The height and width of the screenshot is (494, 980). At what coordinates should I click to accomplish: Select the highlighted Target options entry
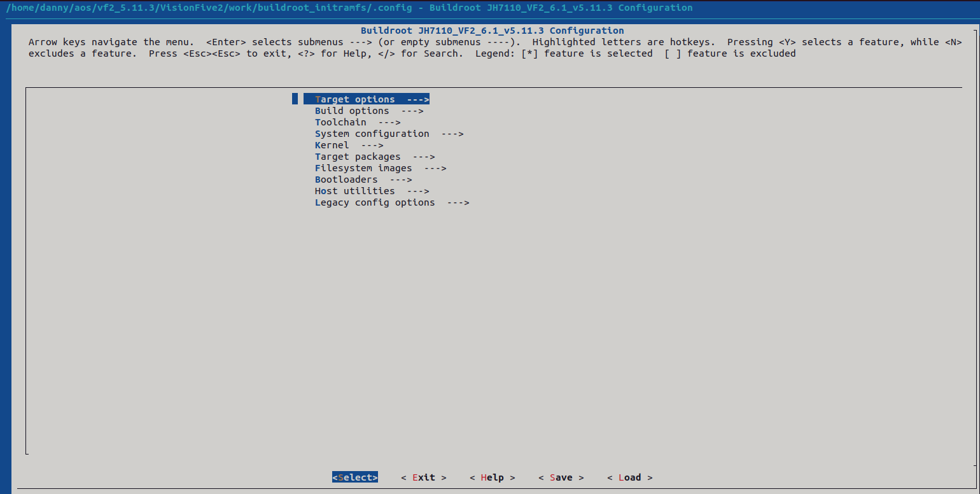click(x=367, y=99)
